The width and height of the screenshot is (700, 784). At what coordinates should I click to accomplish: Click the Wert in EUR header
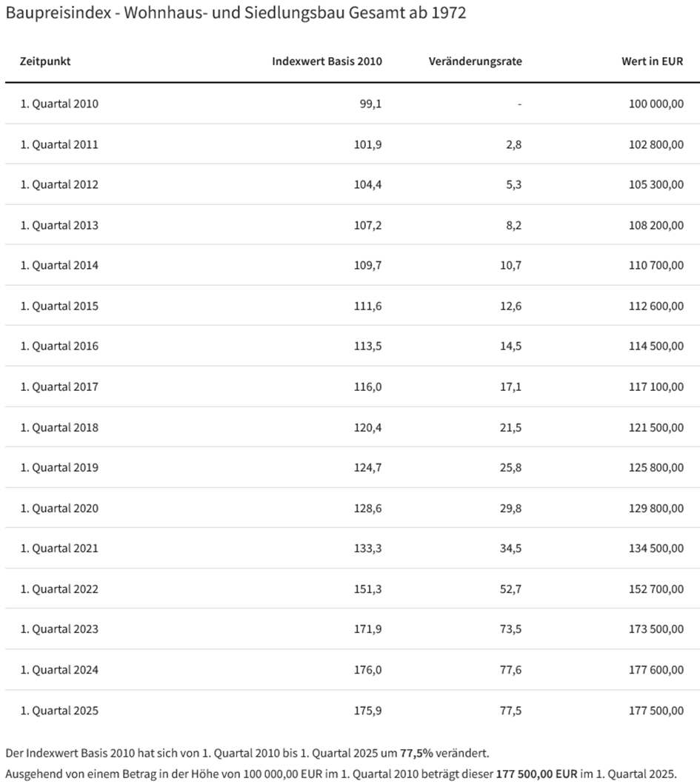tap(652, 61)
